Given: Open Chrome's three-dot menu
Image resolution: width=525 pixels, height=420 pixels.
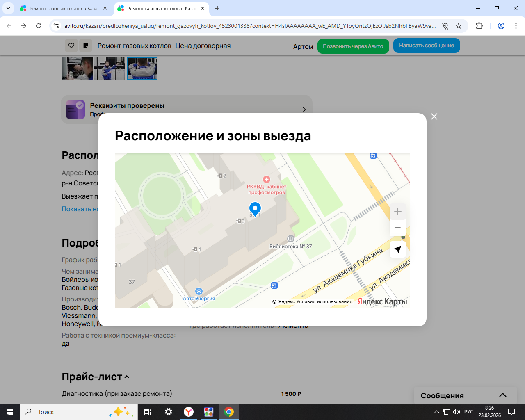Looking at the screenshot, I should pos(516,26).
